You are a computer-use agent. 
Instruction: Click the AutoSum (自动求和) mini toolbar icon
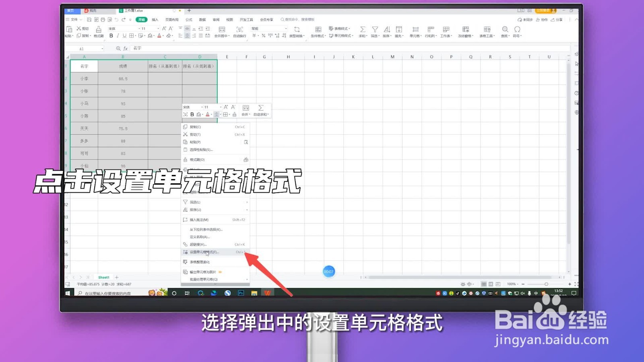[x=261, y=108]
